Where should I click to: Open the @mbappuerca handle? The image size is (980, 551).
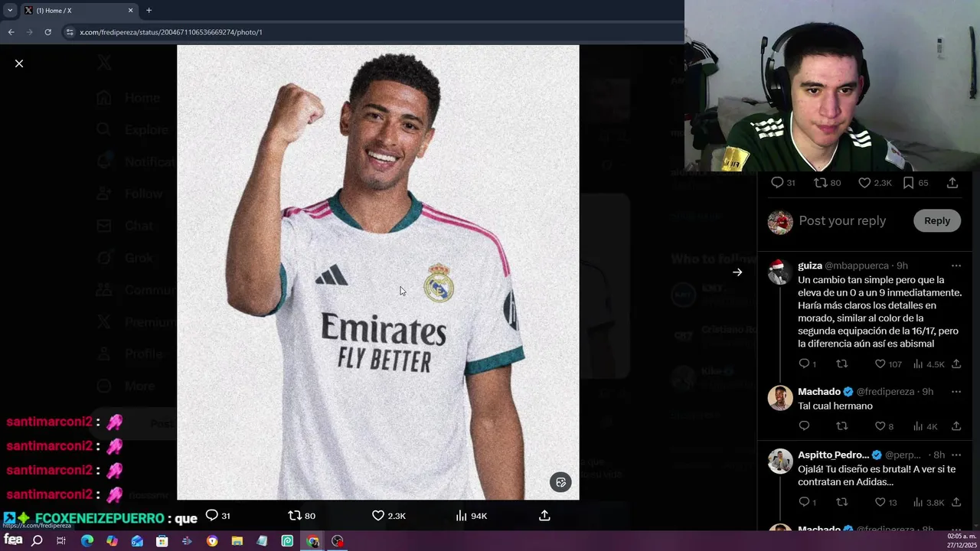(x=856, y=266)
